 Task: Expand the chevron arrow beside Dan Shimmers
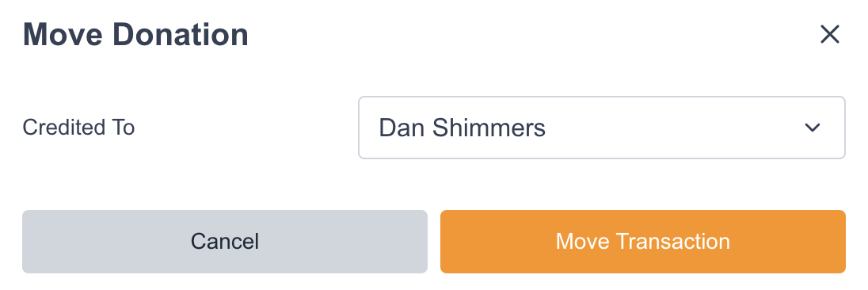coord(812,128)
